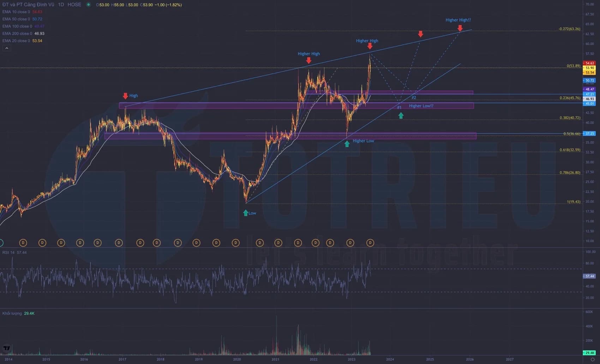Screen dimensions: 600x364
Task: Click the 'Higher High!?' text annotation
Action: coord(458,20)
